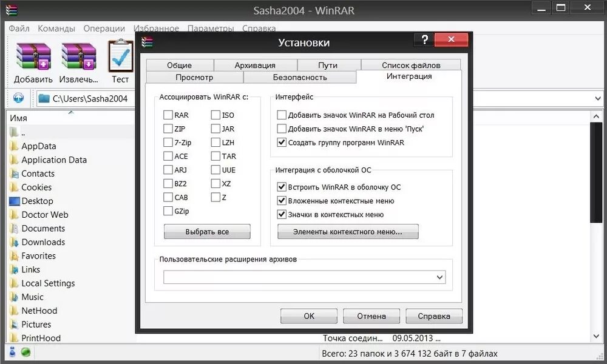Click the C:\Users\Sasha2004 address field
The width and height of the screenshot is (607, 364).
pyautogui.click(x=86, y=98)
